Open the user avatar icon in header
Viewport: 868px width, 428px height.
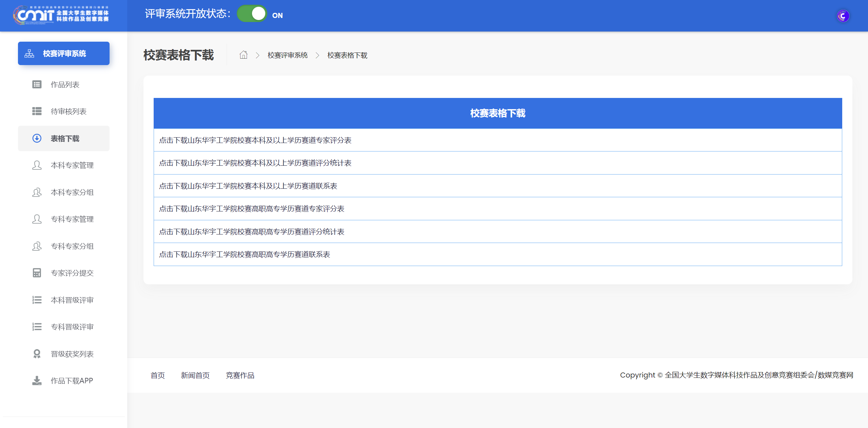point(843,16)
